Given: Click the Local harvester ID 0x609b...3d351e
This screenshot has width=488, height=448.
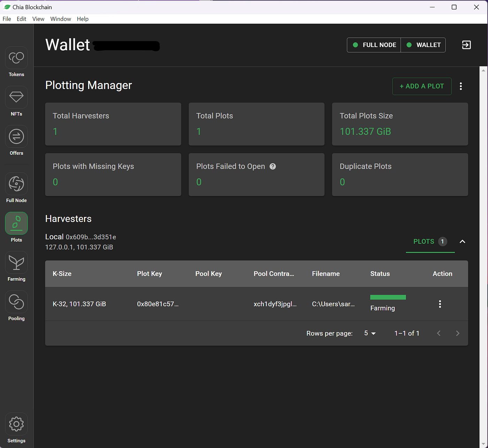Looking at the screenshot, I should pyautogui.click(x=91, y=237).
